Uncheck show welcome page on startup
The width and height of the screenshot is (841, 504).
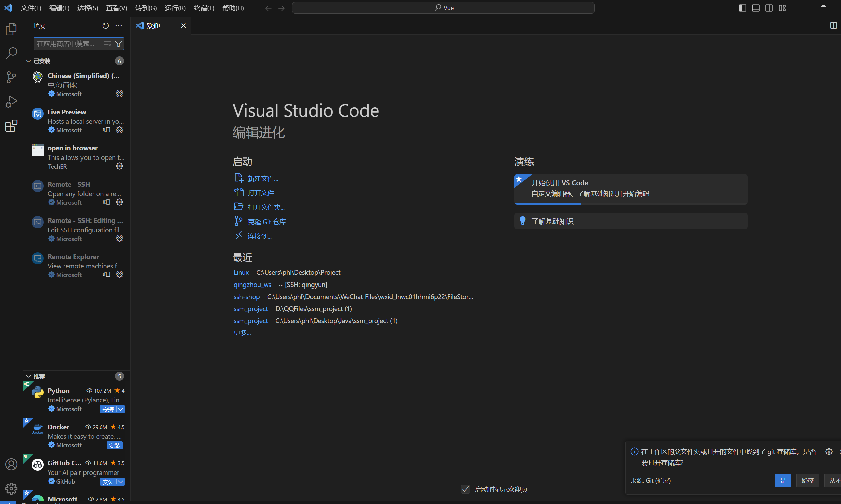(x=465, y=489)
